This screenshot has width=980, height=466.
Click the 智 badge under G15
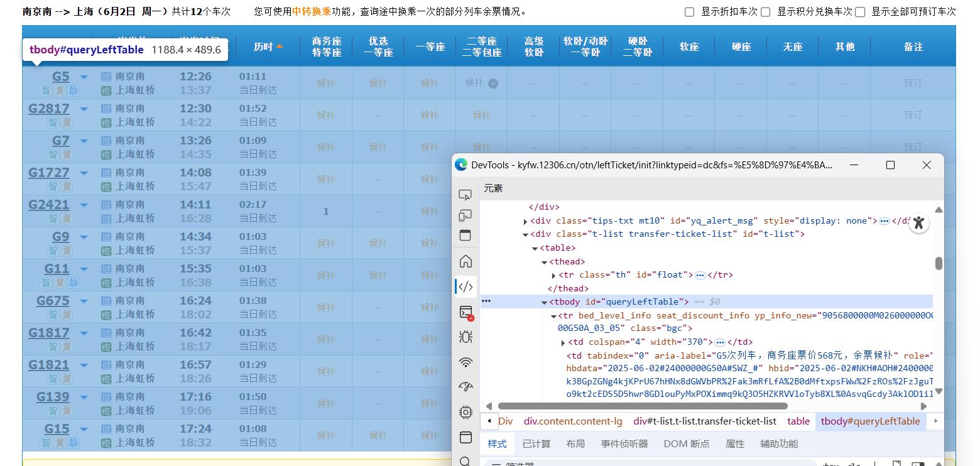click(46, 443)
